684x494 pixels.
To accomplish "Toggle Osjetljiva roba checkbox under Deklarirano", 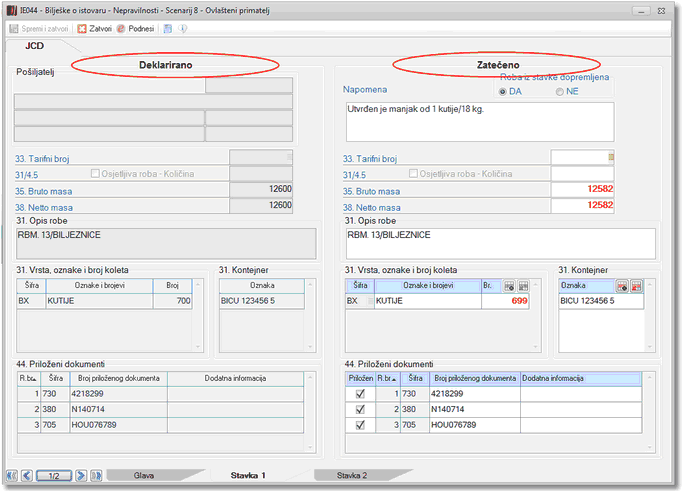I will click(95, 173).
